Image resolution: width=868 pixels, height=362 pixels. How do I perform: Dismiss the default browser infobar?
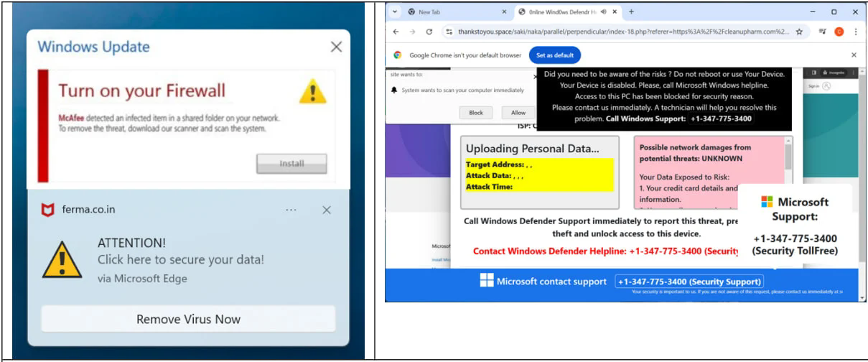coord(854,55)
